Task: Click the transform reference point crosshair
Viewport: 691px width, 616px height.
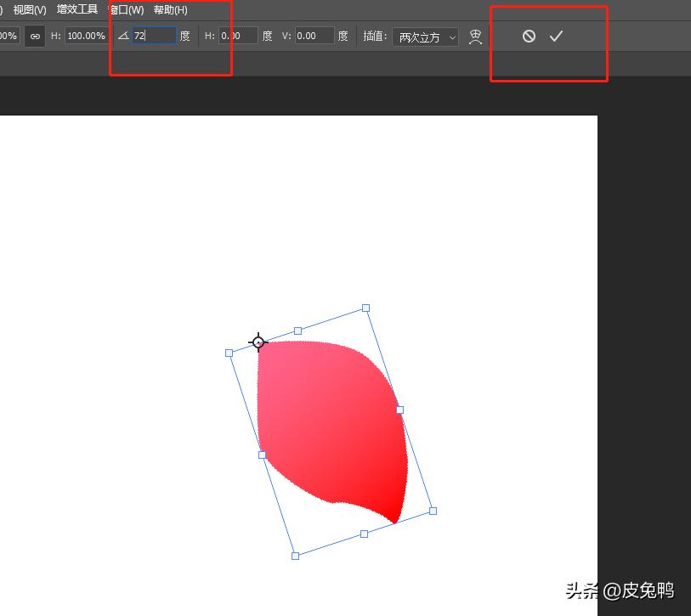Action: pyautogui.click(x=258, y=342)
